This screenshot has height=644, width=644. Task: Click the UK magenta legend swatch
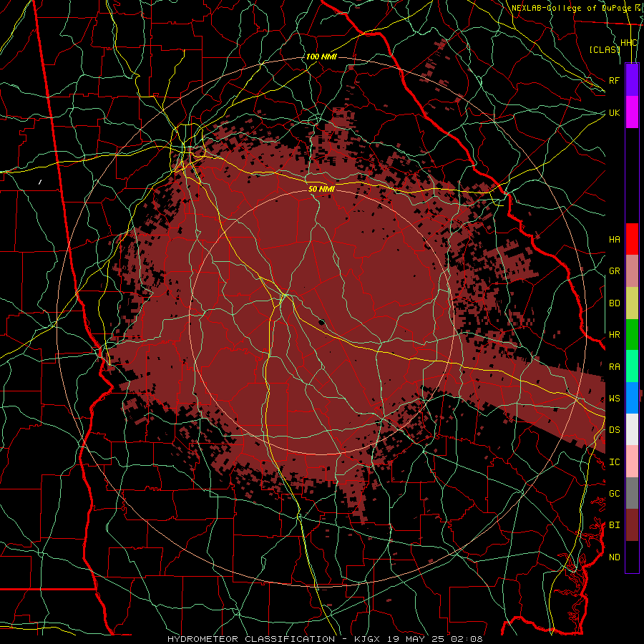[x=632, y=112]
